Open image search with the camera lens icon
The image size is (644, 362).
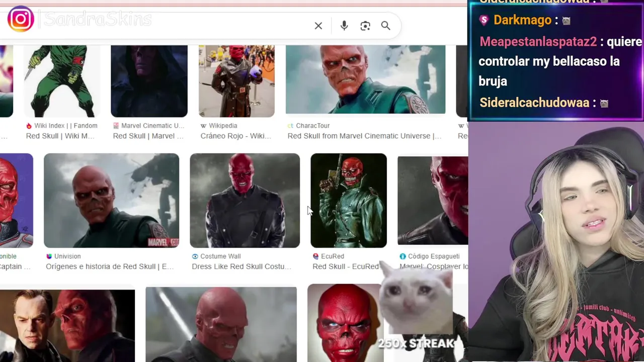click(365, 26)
